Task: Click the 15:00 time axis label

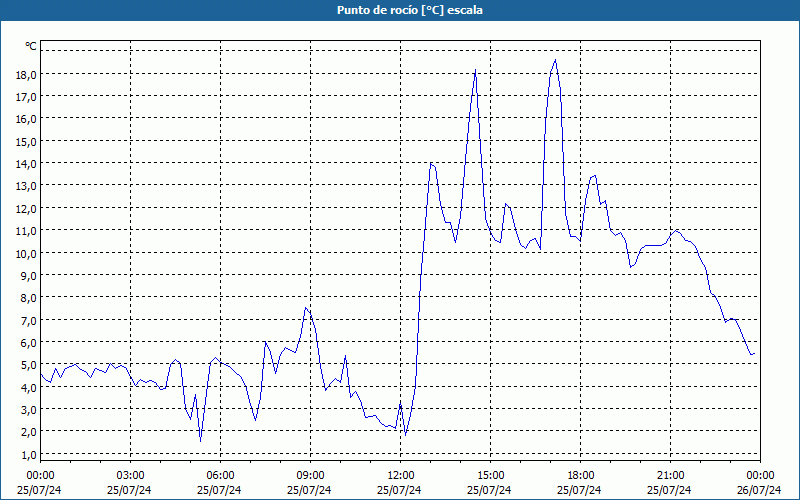Action: [490, 476]
